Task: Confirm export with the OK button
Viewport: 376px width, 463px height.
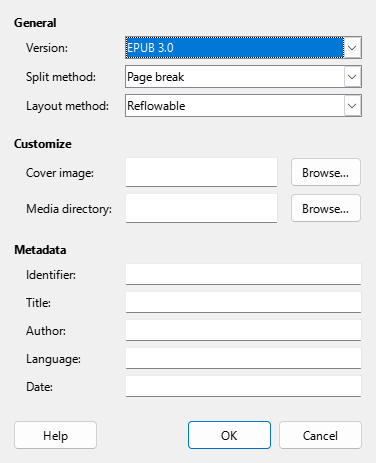Action: pos(229,435)
